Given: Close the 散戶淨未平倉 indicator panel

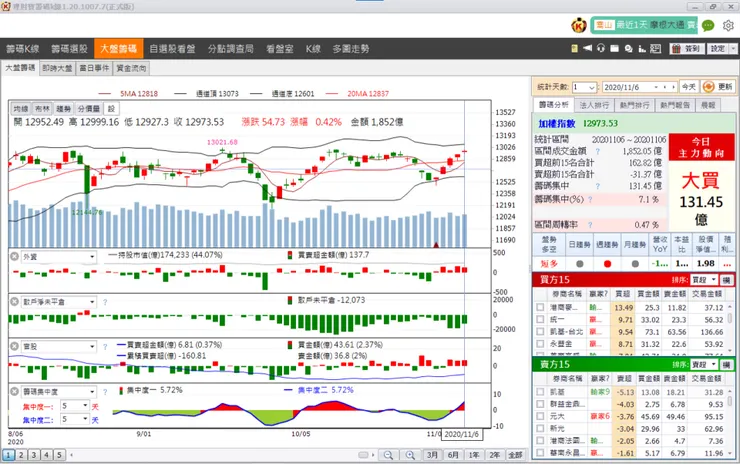Looking at the screenshot, I should [x=15, y=302].
